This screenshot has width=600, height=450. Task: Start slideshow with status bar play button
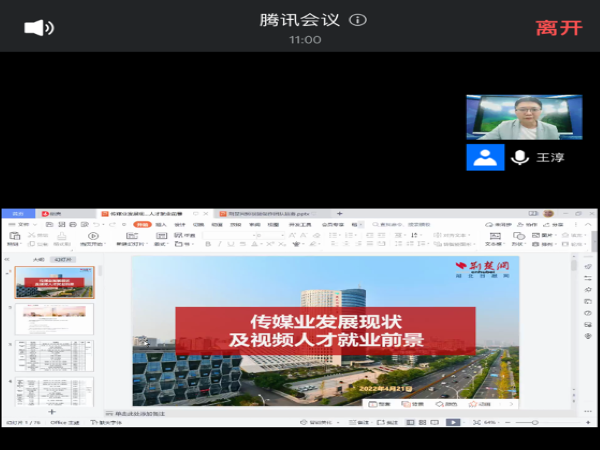tap(453, 422)
